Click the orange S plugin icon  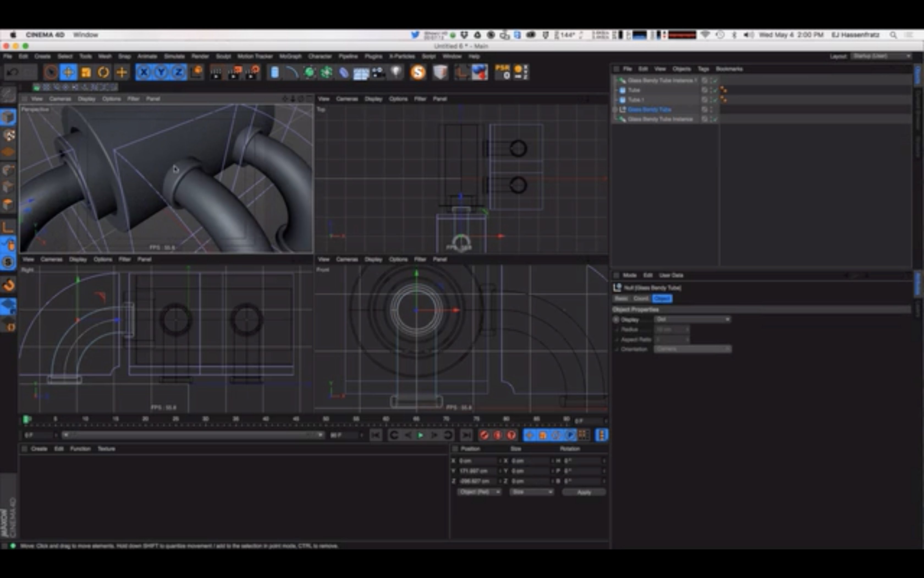tap(418, 72)
